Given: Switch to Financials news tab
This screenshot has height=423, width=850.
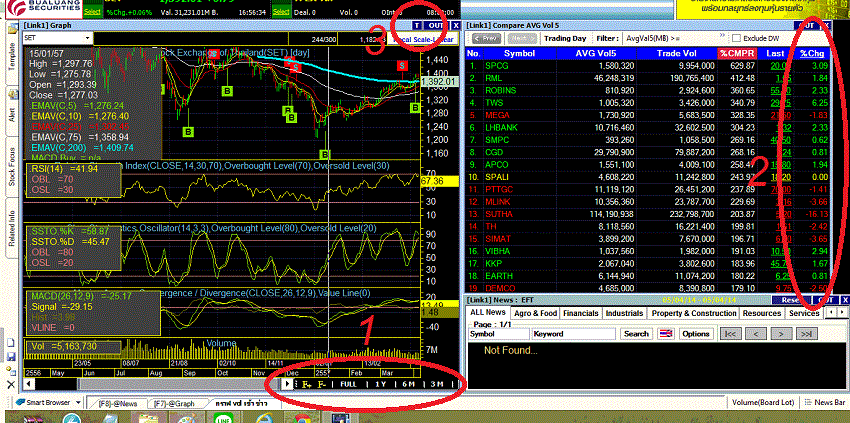Looking at the screenshot, I should point(581,313).
